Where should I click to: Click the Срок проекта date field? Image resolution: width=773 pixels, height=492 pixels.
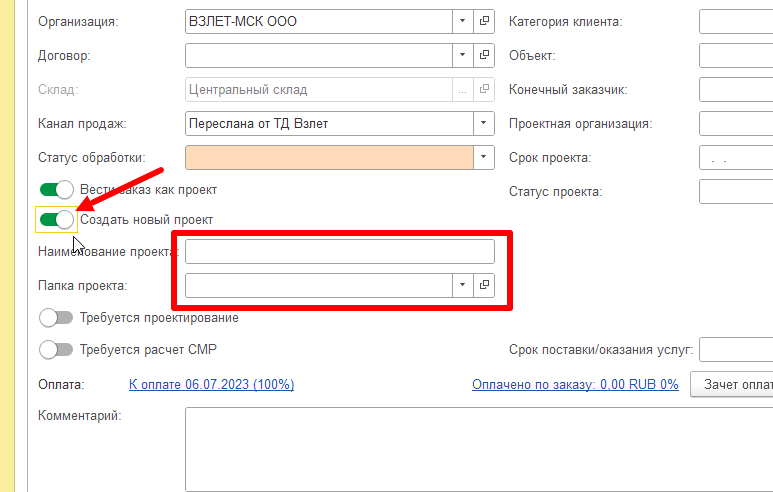(736, 157)
